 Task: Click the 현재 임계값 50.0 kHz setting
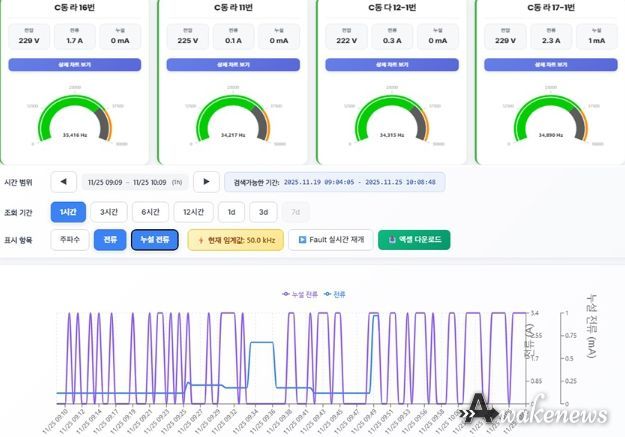coord(235,240)
